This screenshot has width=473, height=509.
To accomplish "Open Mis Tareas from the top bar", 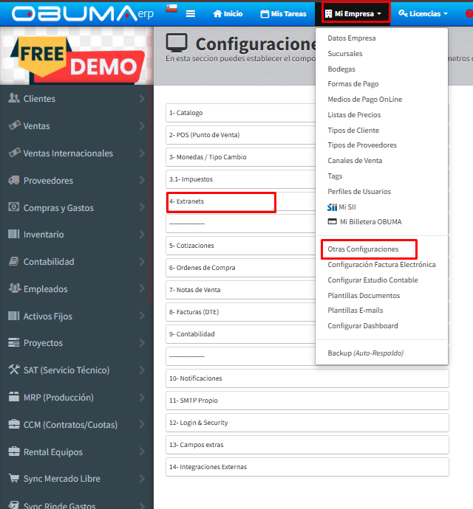I will [283, 14].
